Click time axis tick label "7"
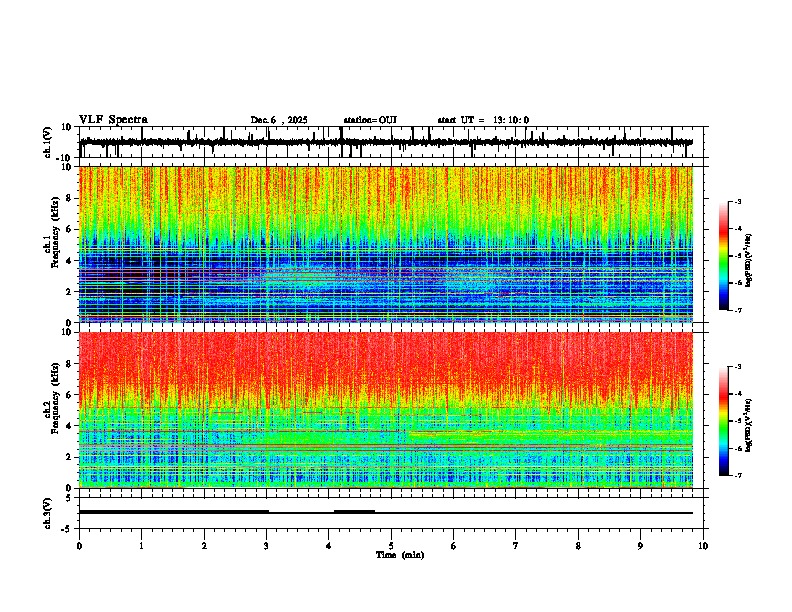The image size is (792, 612). [516, 546]
